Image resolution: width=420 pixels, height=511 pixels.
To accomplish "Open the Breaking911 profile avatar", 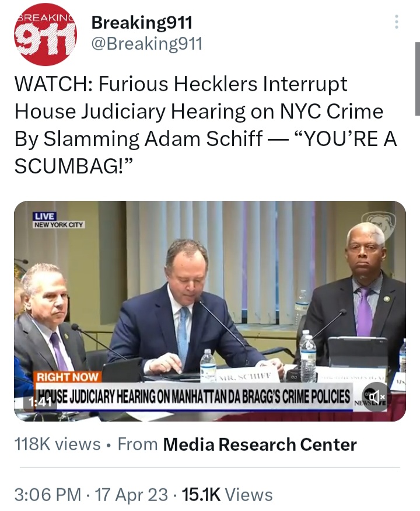I will pos(45,34).
